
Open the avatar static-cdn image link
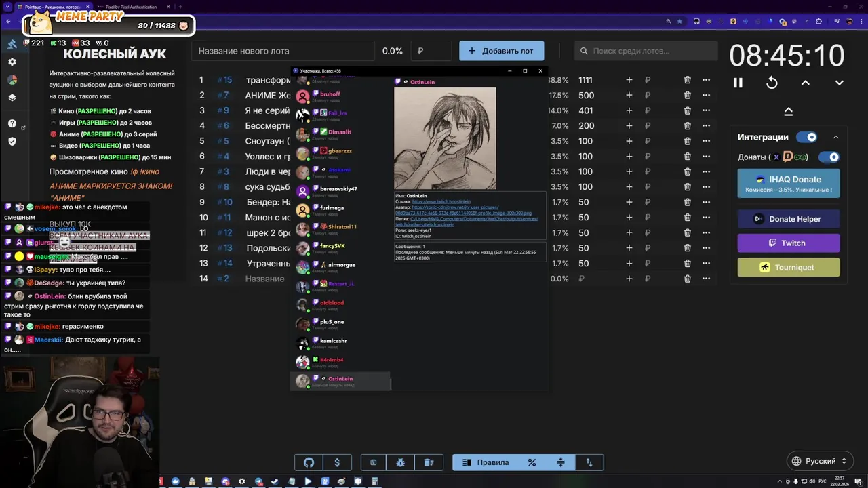[x=464, y=210]
